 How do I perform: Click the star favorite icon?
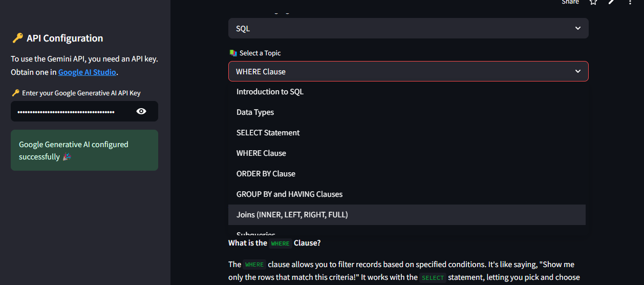pos(593,2)
